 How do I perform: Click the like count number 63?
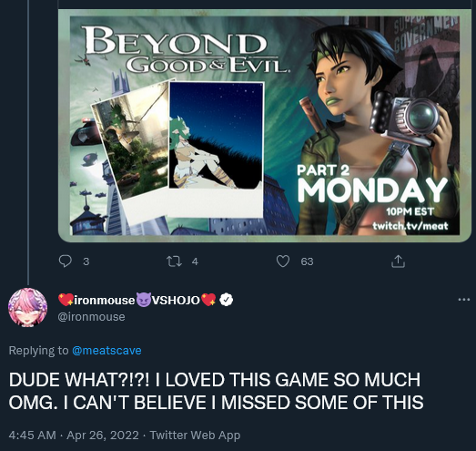coord(307,261)
